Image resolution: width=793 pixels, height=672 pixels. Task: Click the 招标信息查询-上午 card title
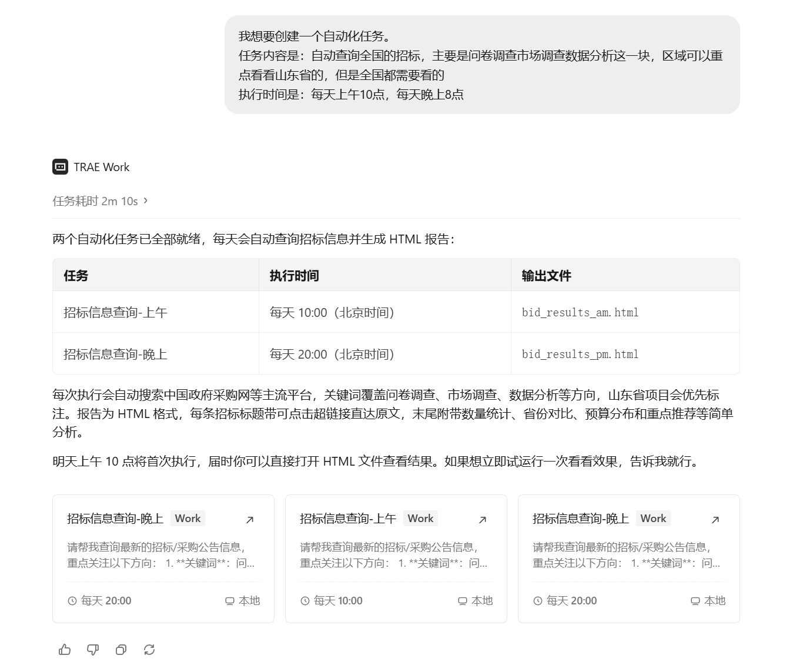click(348, 518)
